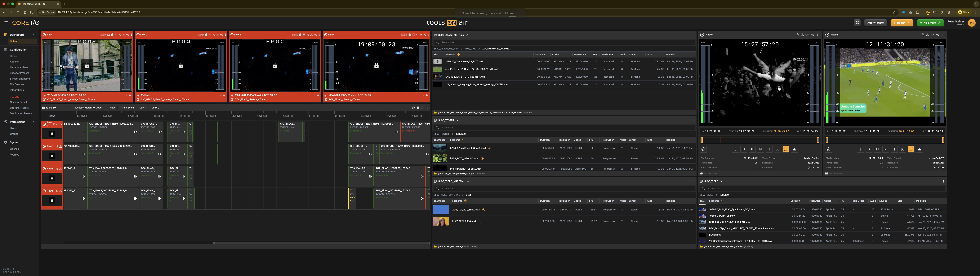Click the New Event button
This screenshot has width=980, height=276.
point(127,108)
